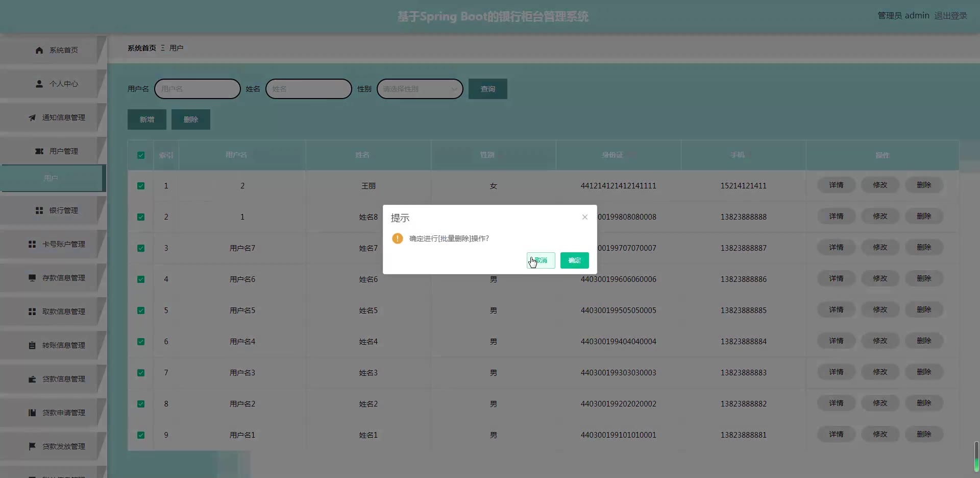This screenshot has width=980, height=478.
Task: Click the flag icon beside 贷款发放管理
Action: (x=32, y=446)
